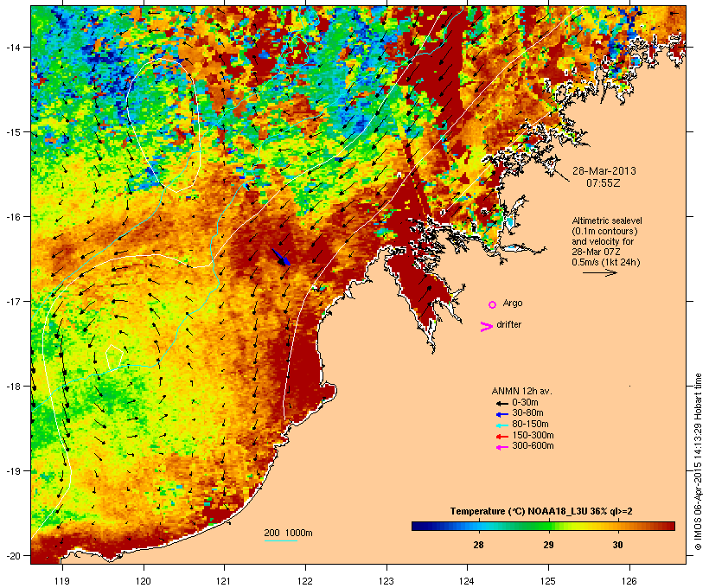Click the red 150-300m arrow legend

coord(501,436)
